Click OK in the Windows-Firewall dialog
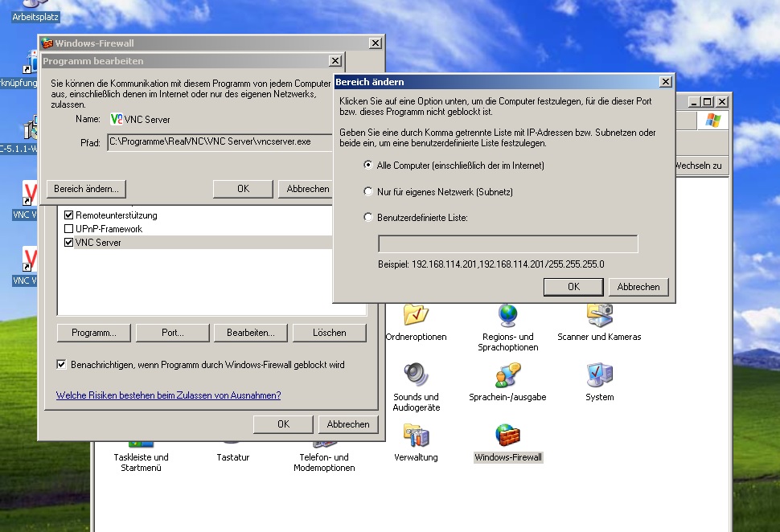 click(x=283, y=424)
